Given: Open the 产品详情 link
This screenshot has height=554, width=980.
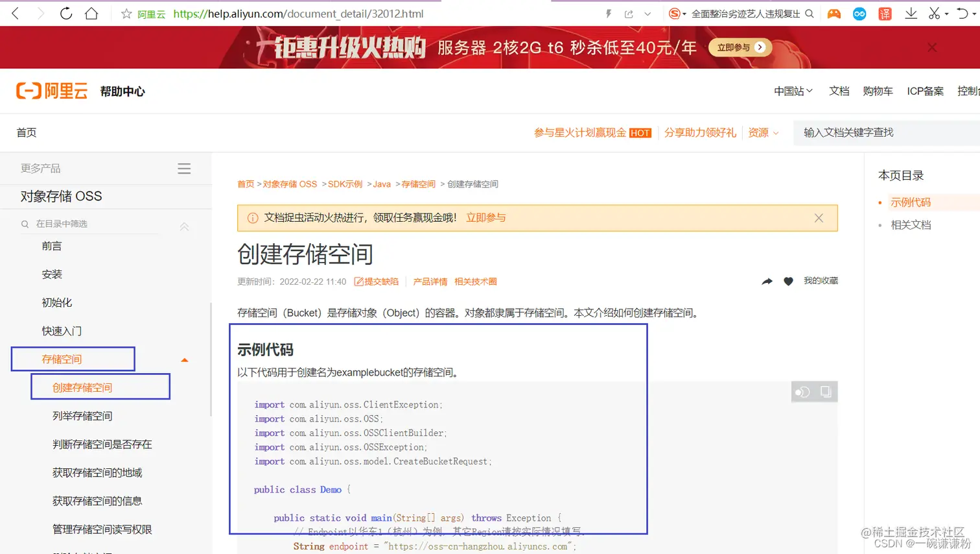Looking at the screenshot, I should tap(430, 282).
